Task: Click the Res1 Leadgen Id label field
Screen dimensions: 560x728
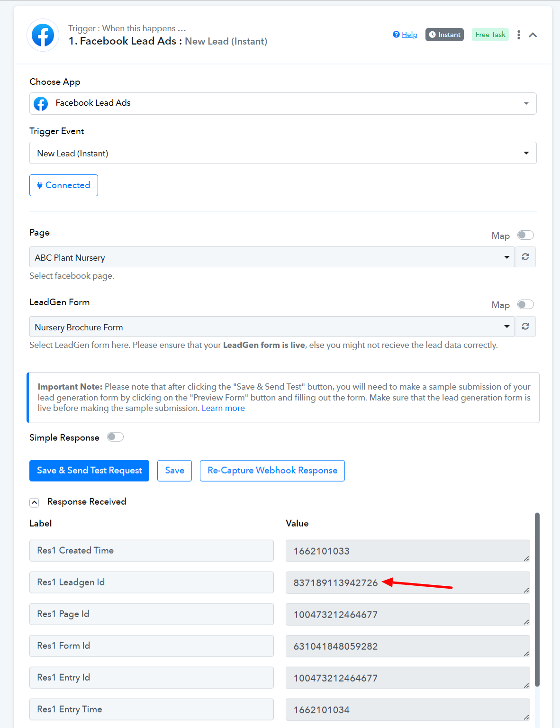Action: [152, 582]
